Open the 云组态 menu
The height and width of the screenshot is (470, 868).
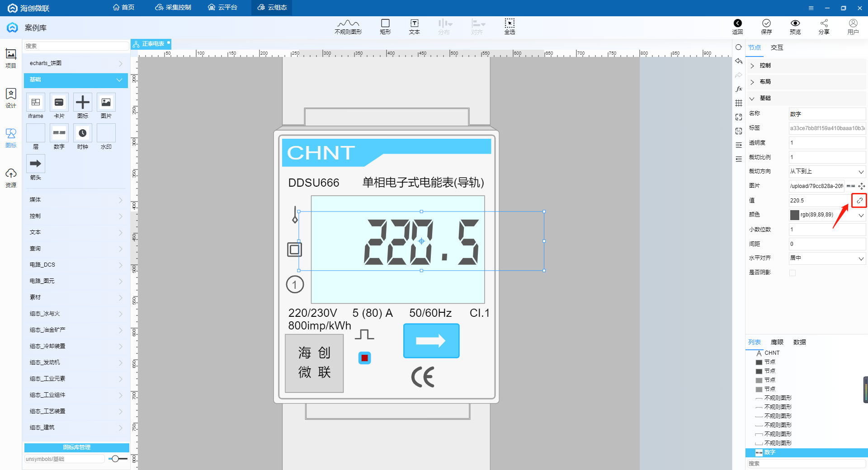(x=272, y=8)
